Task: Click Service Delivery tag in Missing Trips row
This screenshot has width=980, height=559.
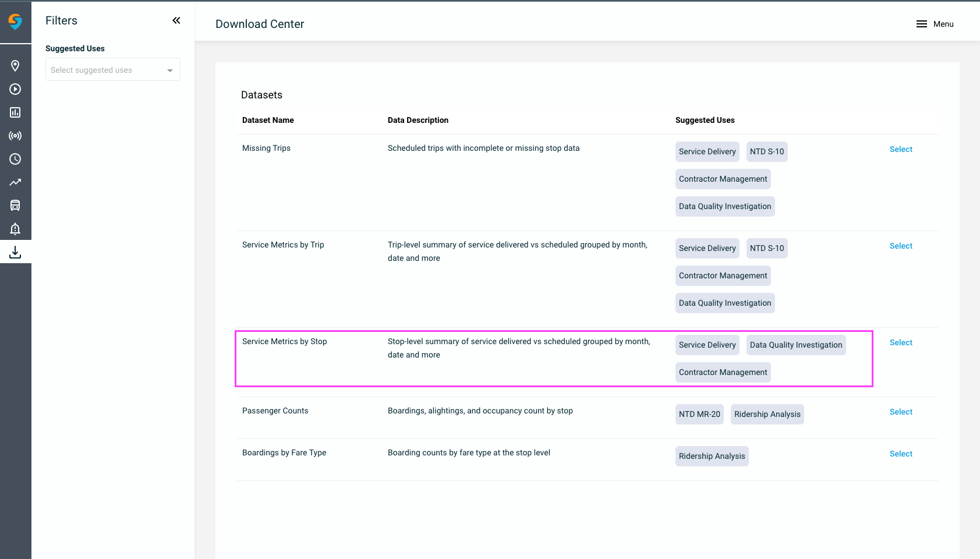Action: point(707,151)
